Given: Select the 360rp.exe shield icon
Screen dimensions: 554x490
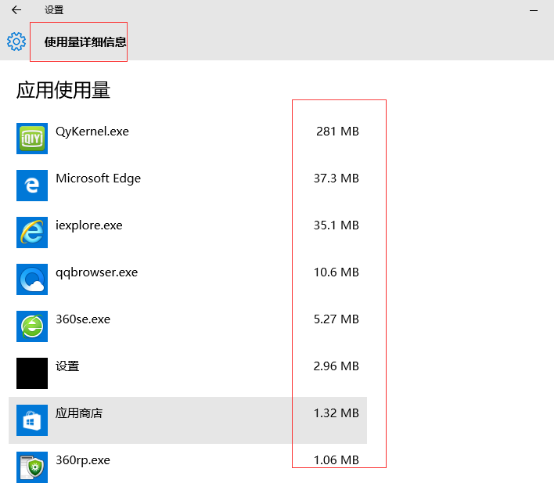Looking at the screenshot, I should [x=32, y=467].
